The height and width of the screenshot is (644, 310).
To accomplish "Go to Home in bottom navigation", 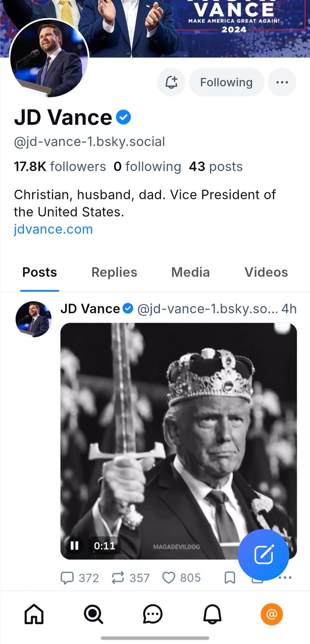I will tap(34, 614).
